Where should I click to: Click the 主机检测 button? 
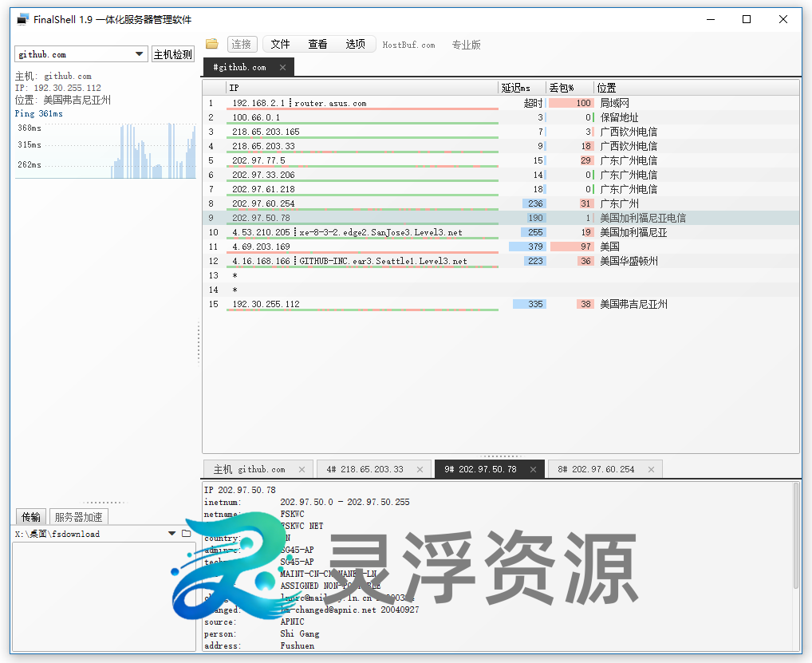pos(173,54)
